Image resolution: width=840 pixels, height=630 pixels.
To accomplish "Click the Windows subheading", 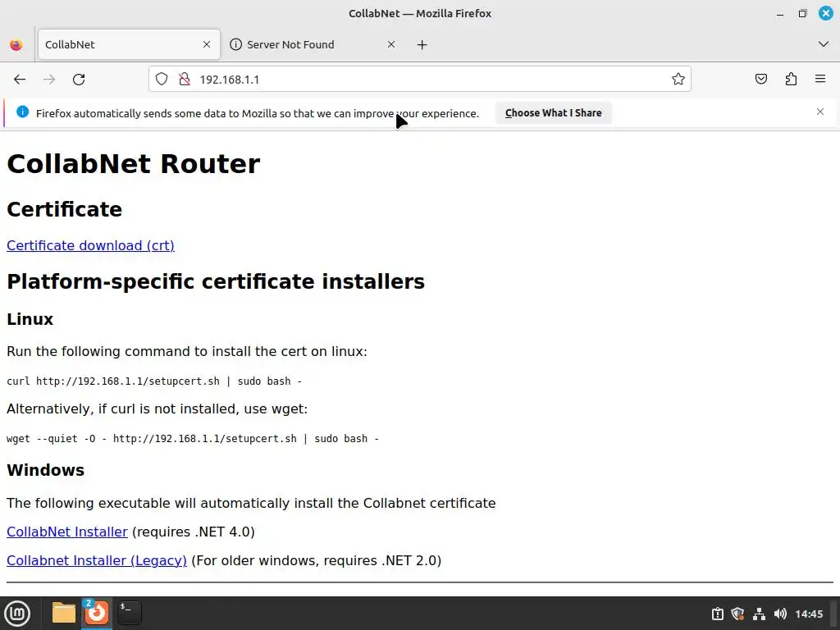I will pos(46,470).
